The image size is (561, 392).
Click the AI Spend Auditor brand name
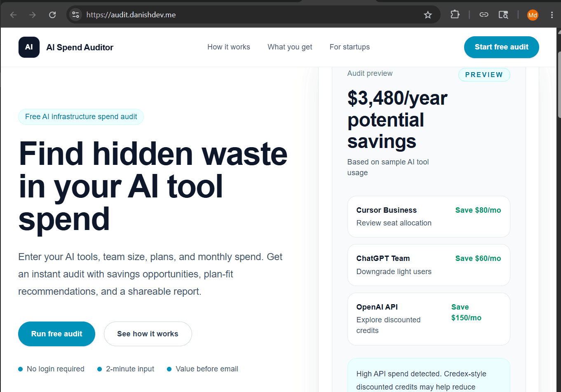click(80, 47)
